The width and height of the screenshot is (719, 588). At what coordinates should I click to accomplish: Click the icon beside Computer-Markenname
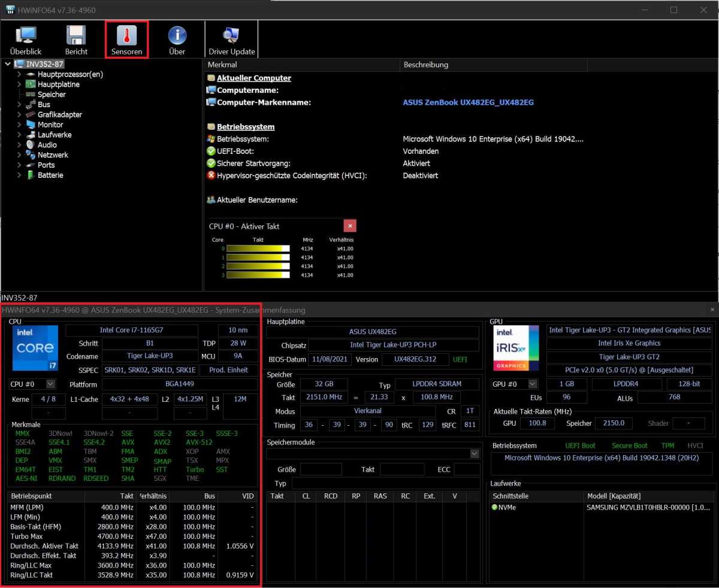click(x=211, y=102)
